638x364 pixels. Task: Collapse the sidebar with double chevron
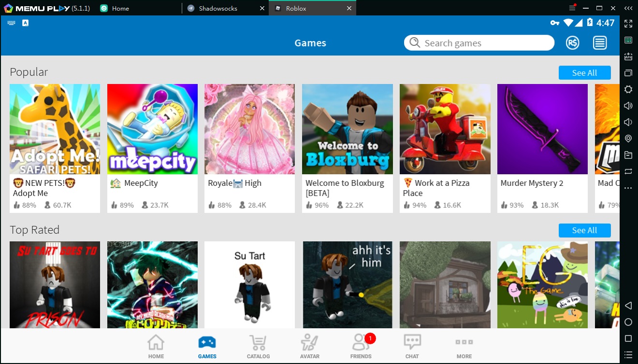click(x=628, y=8)
